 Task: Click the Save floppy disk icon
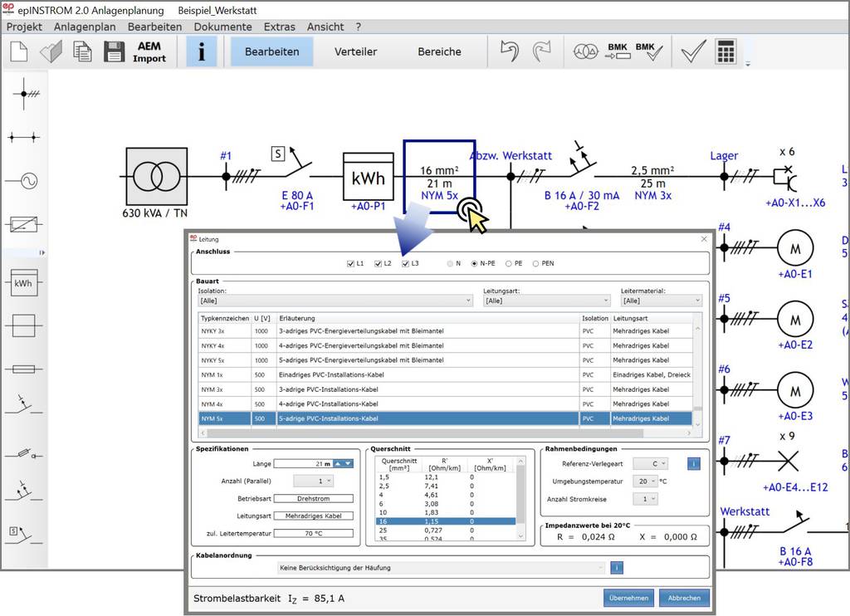point(114,51)
